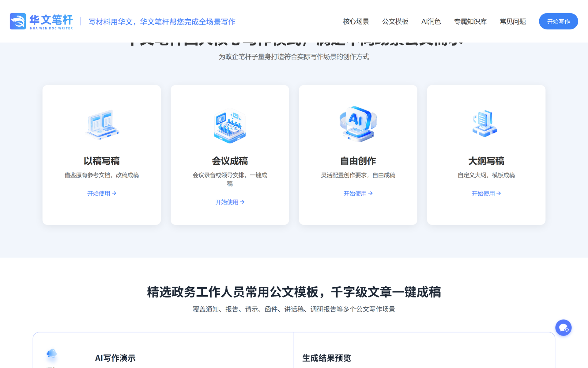Select the 会议成稿 card title
The image size is (588, 368).
230,161
